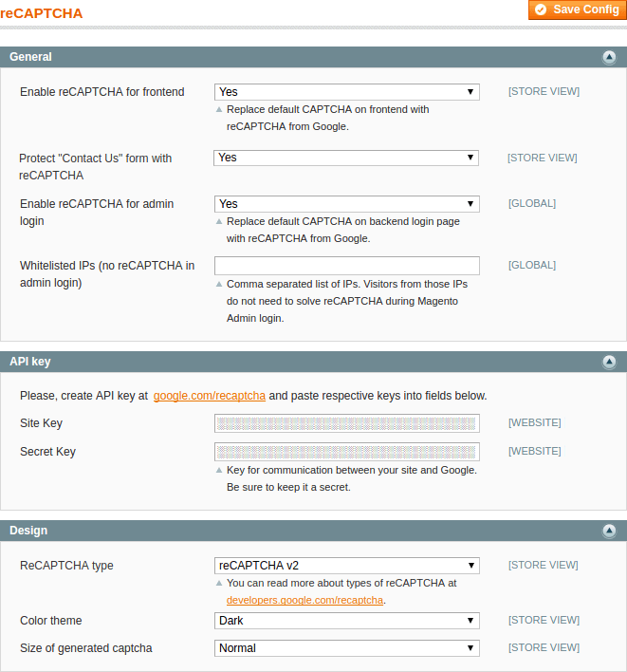Viewport: 627px width, 672px height.
Task: Click the 'Comma separated list of IPs' hint
Action: pyautogui.click(x=347, y=301)
